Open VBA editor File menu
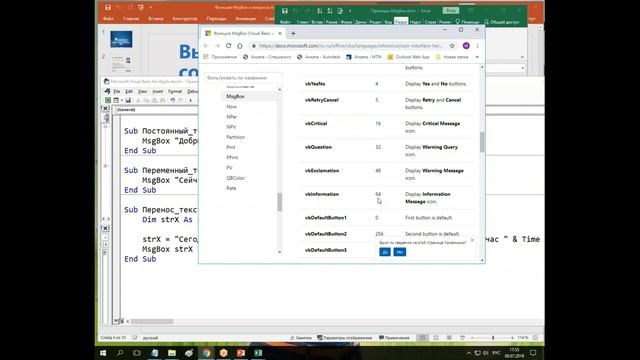 (x=117, y=91)
